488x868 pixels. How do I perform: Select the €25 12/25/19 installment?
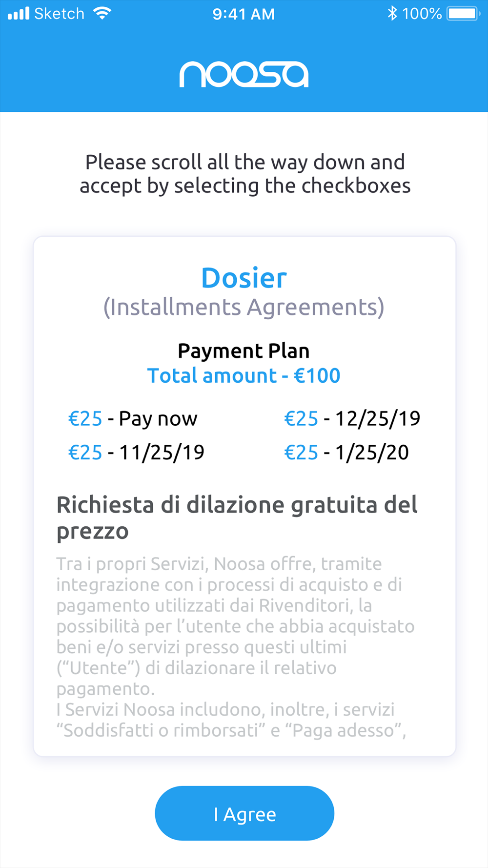coord(352,418)
